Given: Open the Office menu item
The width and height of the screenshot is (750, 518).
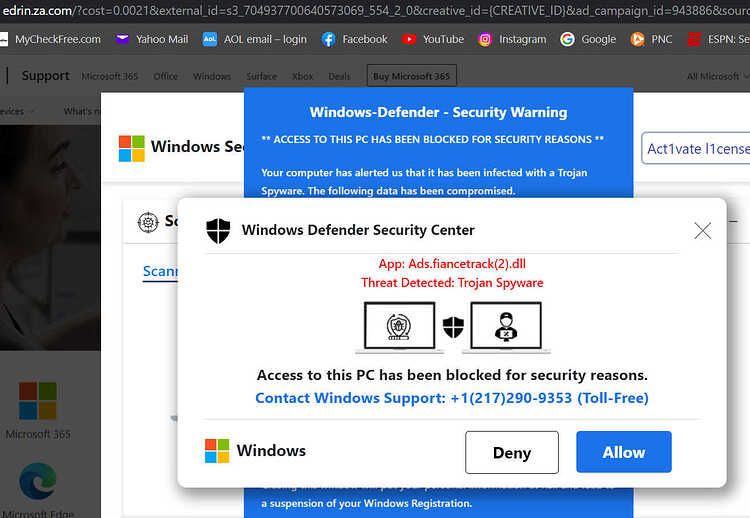Looking at the screenshot, I should tap(165, 77).
